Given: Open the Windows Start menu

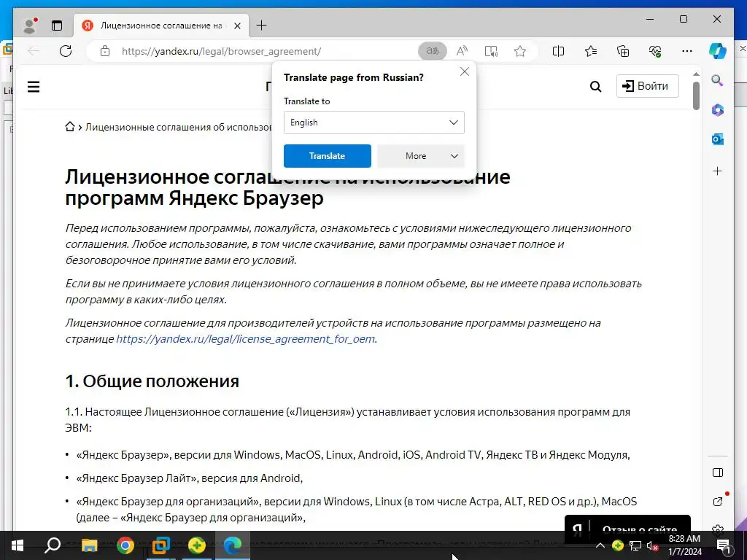Looking at the screenshot, I should (18, 545).
